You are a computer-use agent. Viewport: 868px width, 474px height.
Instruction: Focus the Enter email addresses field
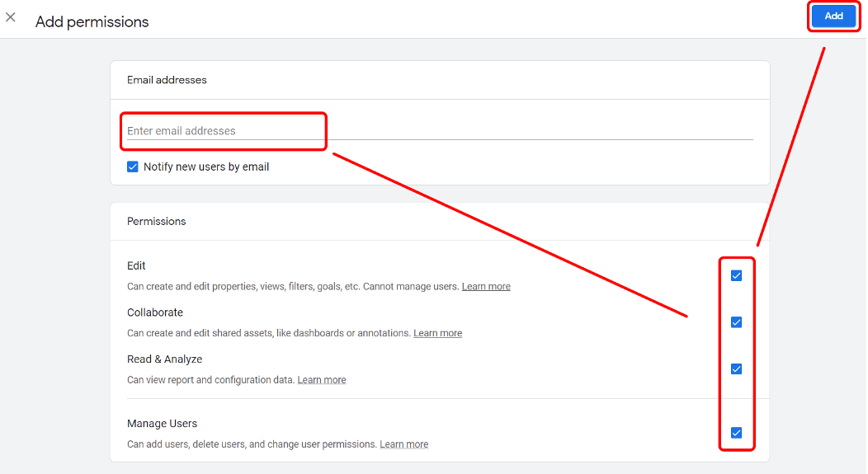click(x=440, y=131)
